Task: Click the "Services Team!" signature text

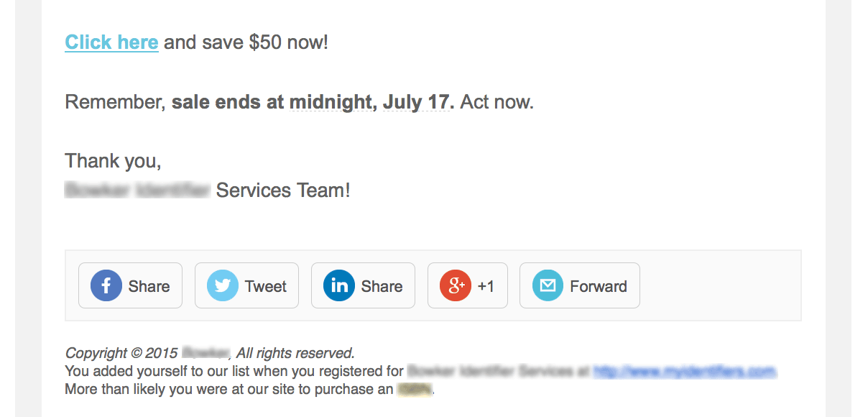Action: coord(283,190)
